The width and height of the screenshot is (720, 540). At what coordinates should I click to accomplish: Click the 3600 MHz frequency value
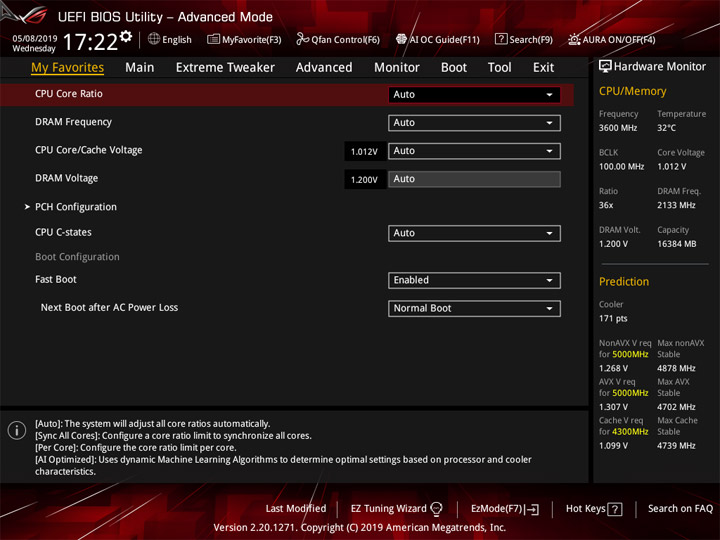coord(618,128)
